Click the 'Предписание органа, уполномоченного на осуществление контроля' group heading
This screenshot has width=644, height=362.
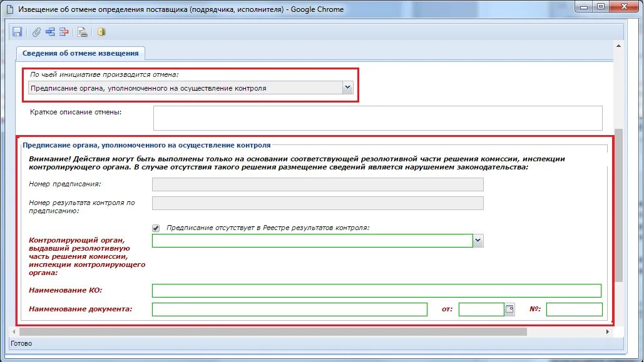(146, 145)
